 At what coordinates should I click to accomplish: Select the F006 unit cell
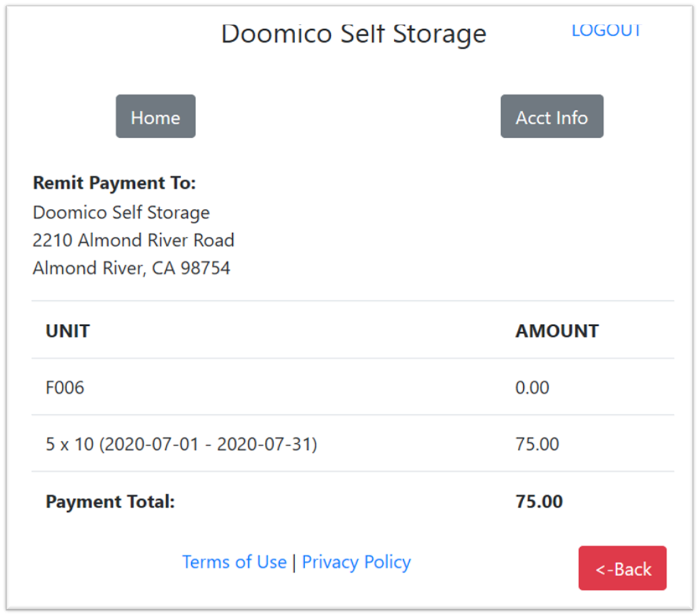tap(65, 388)
